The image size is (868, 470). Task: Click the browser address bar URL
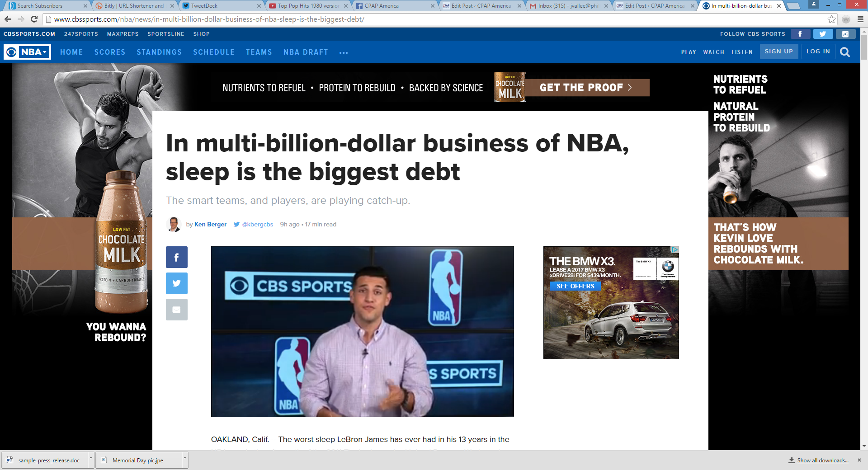tap(209, 19)
